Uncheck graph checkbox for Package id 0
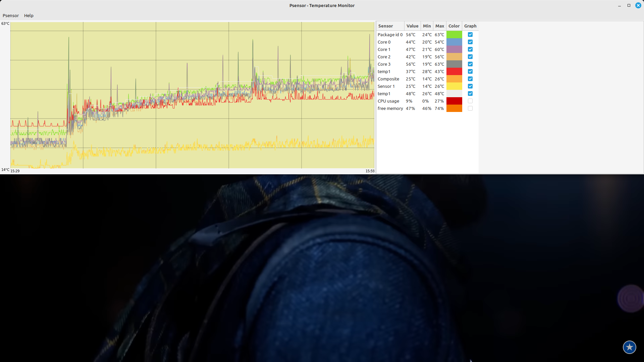 [470, 35]
